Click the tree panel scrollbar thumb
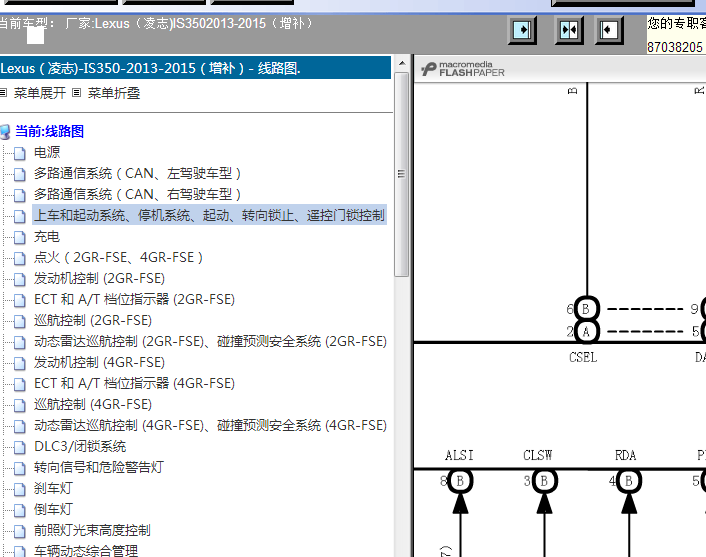The width and height of the screenshot is (706, 557). 402,174
